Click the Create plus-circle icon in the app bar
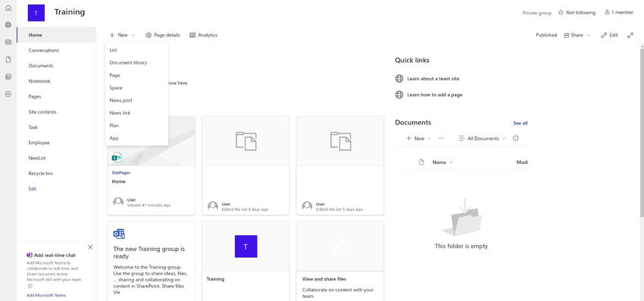Viewport: 644px width, 301px height. (8, 94)
